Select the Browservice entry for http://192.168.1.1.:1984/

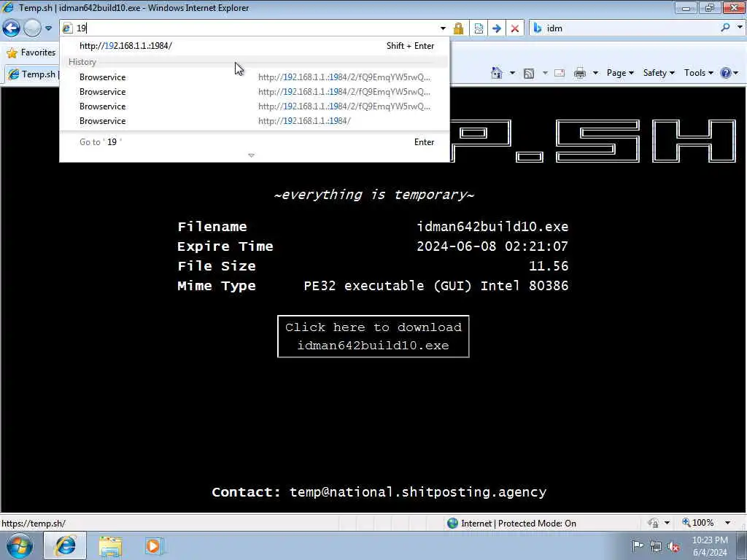coord(255,121)
